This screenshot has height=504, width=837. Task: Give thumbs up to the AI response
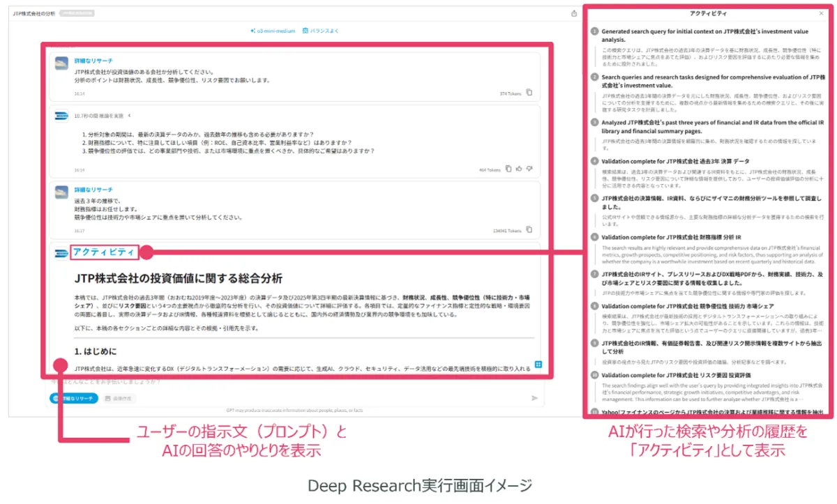tap(519, 169)
